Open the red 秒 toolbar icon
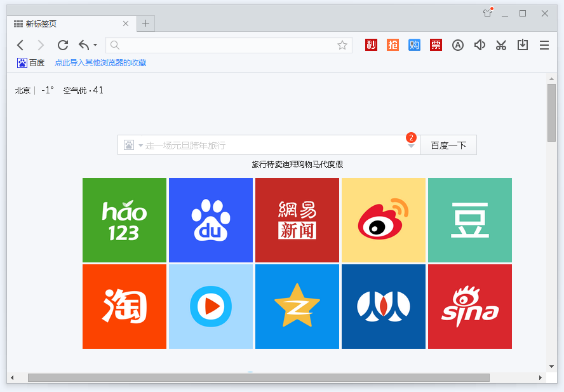Viewport: 564px width, 392px height. [x=371, y=45]
